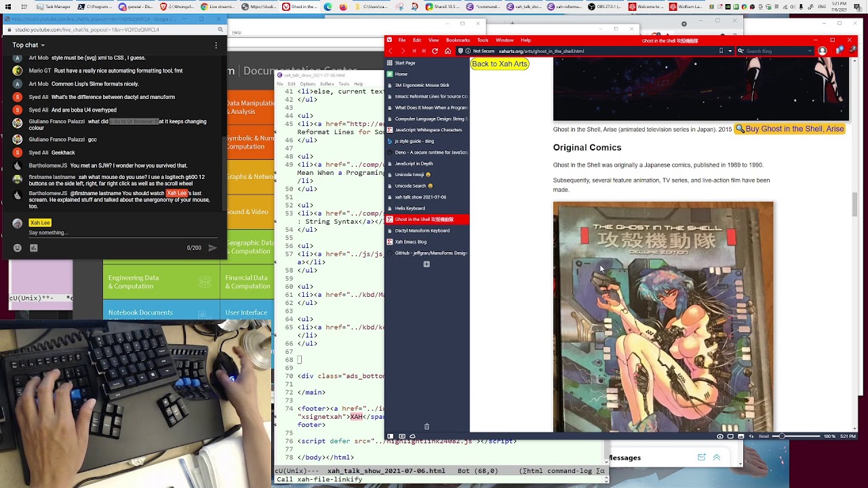Adjust page zoom slider in status bar
The width and height of the screenshot is (868, 488).
pos(796,436)
